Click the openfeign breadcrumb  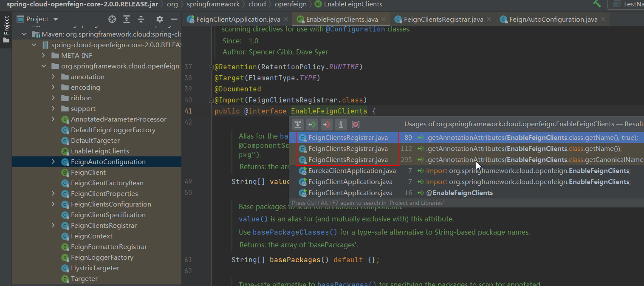(x=291, y=4)
